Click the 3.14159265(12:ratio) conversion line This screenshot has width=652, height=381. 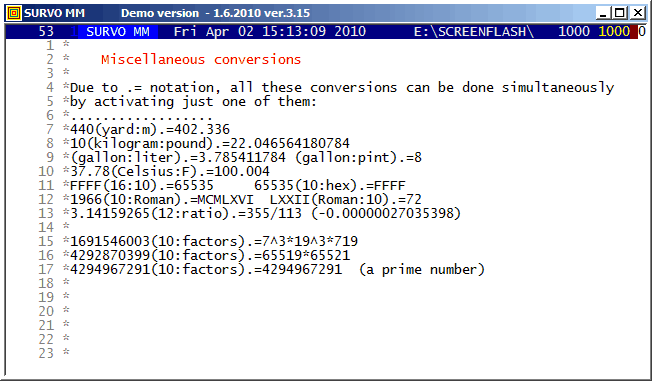(x=265, y=213)
